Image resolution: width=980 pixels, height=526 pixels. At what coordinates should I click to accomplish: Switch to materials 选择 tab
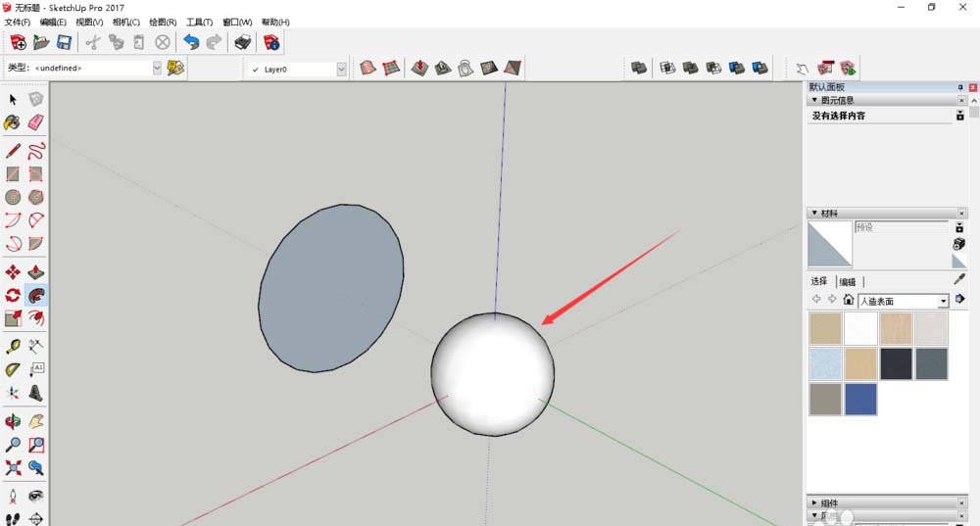818,281
